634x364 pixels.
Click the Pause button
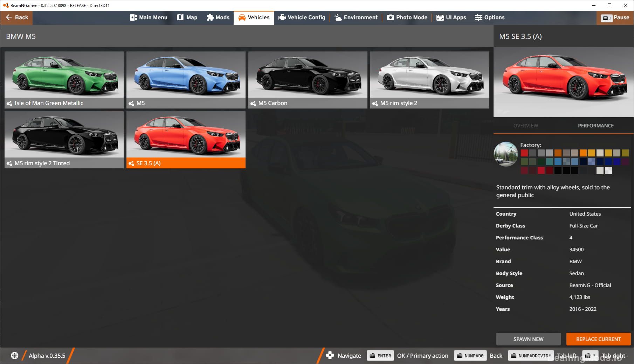[615, 17]
